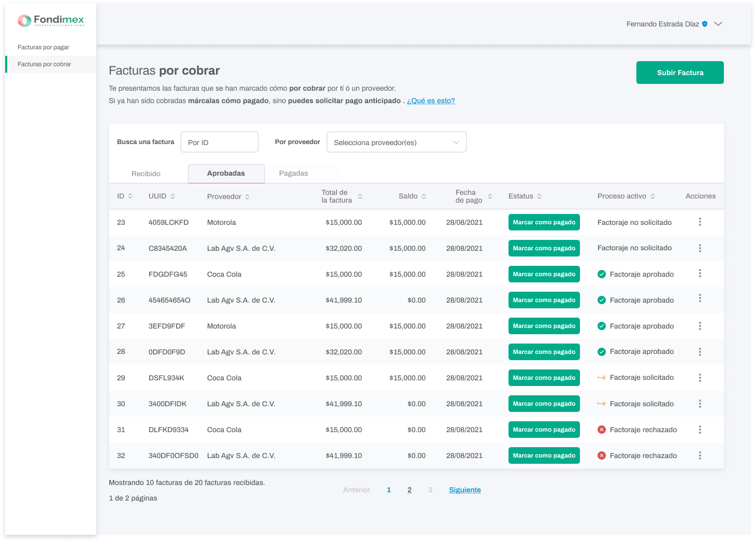Click UUID 340DF0OFSD0 cell
The height and width of the screenshot is (542, 756).
[x=173, y=455]
